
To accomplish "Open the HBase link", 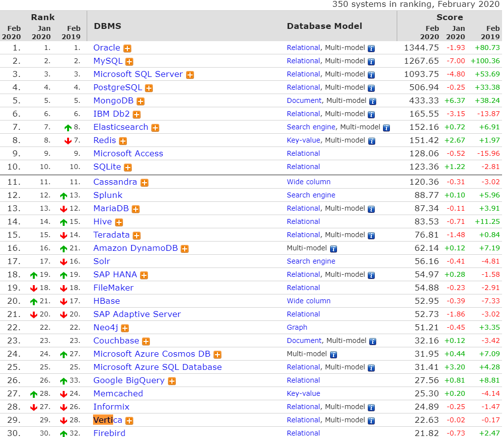I will [106, 301].
